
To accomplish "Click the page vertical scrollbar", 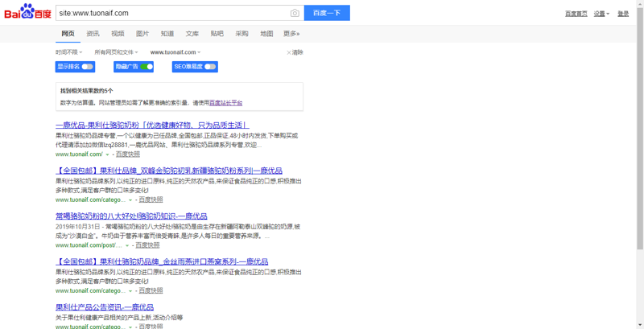I will pyautogui.click(x=640, y=127).
